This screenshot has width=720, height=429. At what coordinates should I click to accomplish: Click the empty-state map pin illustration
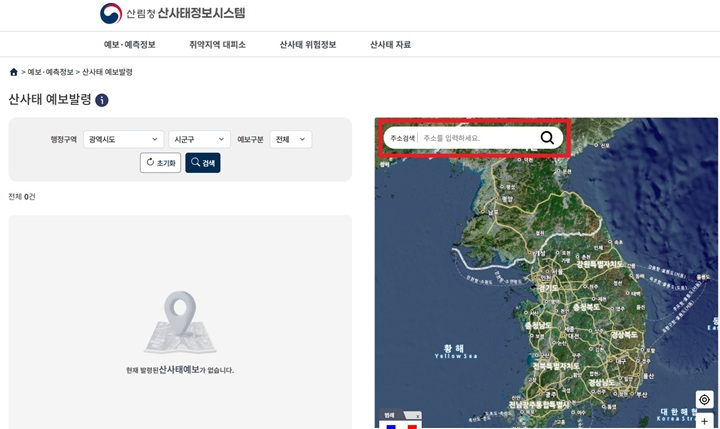tap(180, 322)
